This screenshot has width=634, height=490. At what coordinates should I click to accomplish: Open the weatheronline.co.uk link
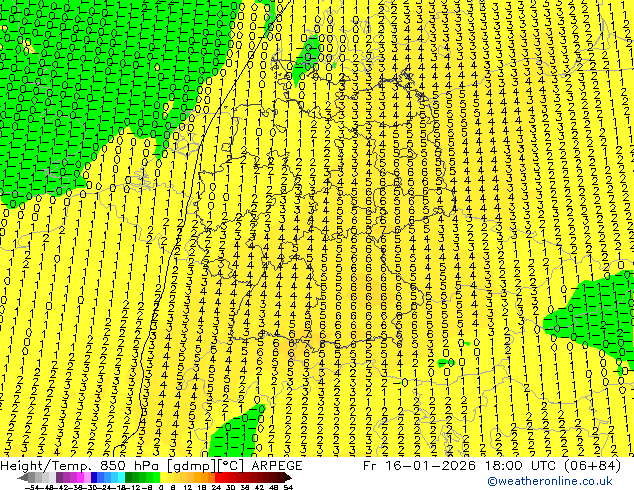click(550, 481)
